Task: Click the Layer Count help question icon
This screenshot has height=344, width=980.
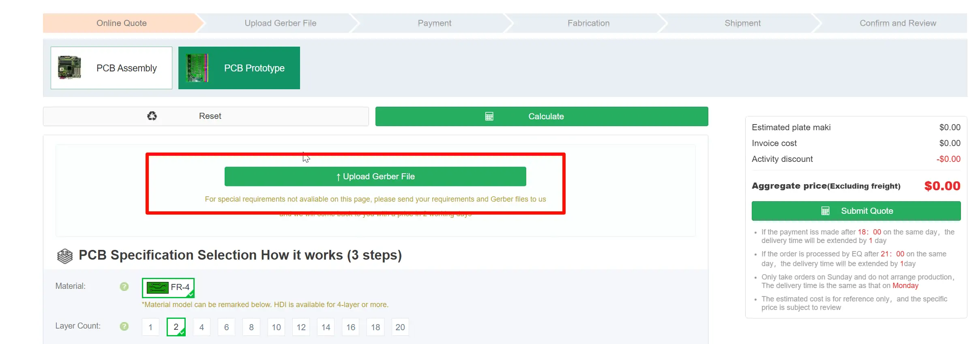Action: 124,326
